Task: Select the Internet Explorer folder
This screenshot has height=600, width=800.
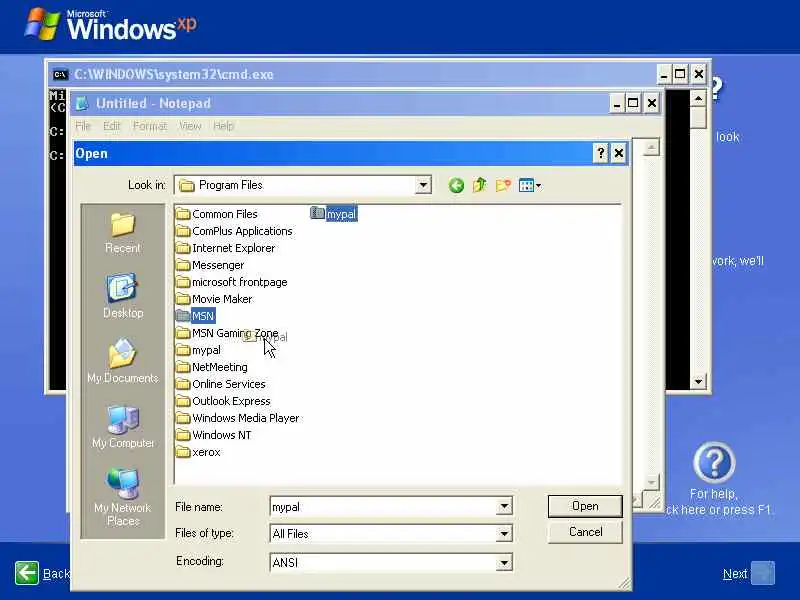Action: click(226, 248)
